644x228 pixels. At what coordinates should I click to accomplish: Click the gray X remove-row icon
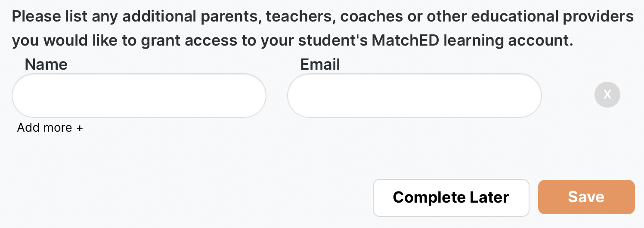[607, 95]
